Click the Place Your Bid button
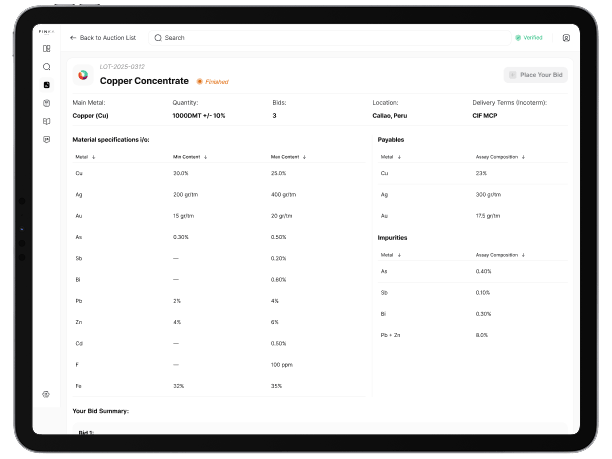 click(536, 75)
